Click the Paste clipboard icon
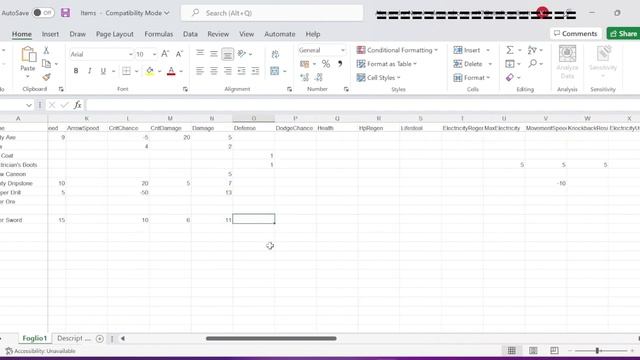This screenshot has width=640, height=360. [x=28, y=54]
